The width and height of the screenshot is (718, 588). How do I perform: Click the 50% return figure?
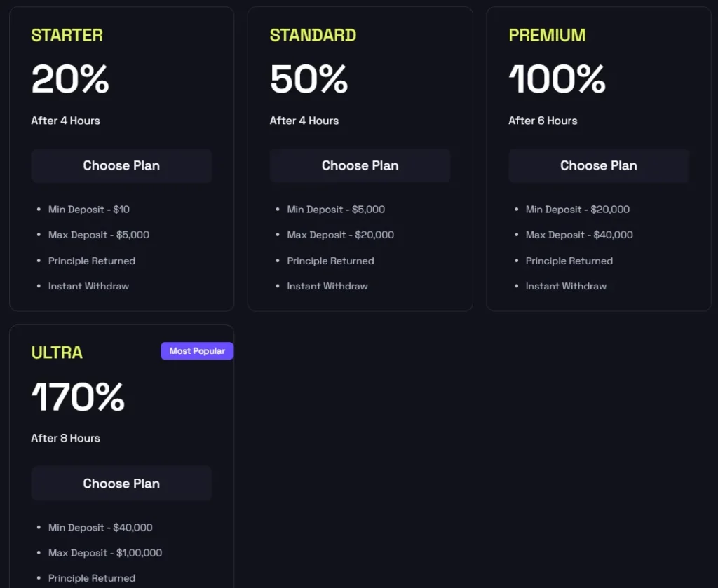point(309,79)
